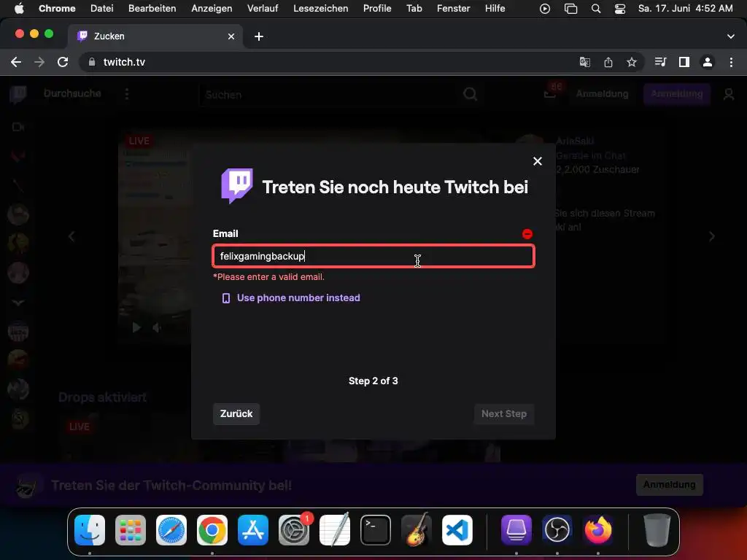Image resolution: width=747 pixels, height=560 pixels.
Task: Navigate forward in Chrome
Action: tap(39, 62)
